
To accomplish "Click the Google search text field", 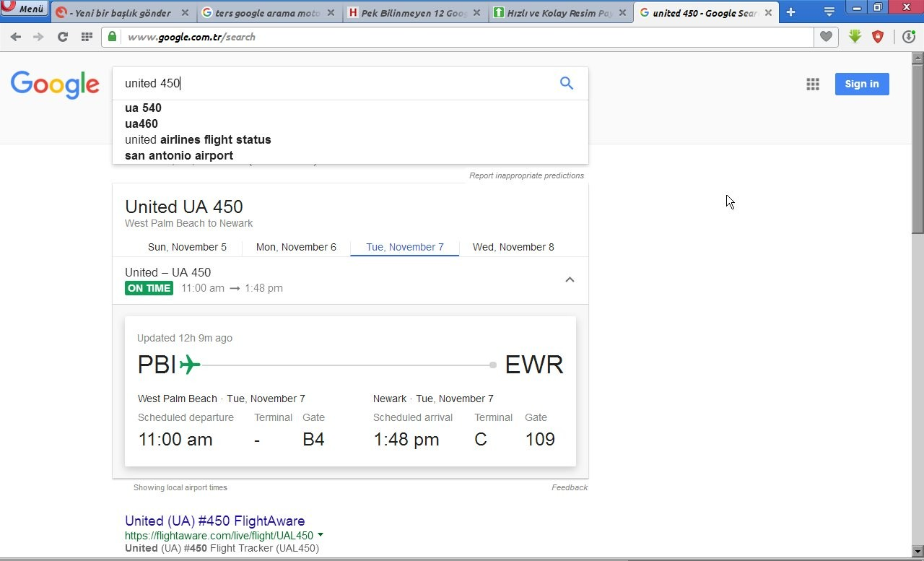I will [336, 83].
